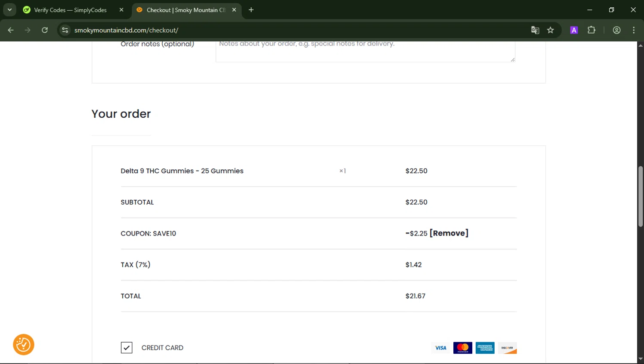Open a new browser tab
This screenshot has width=644, height=364.
[x=251, y=10]
